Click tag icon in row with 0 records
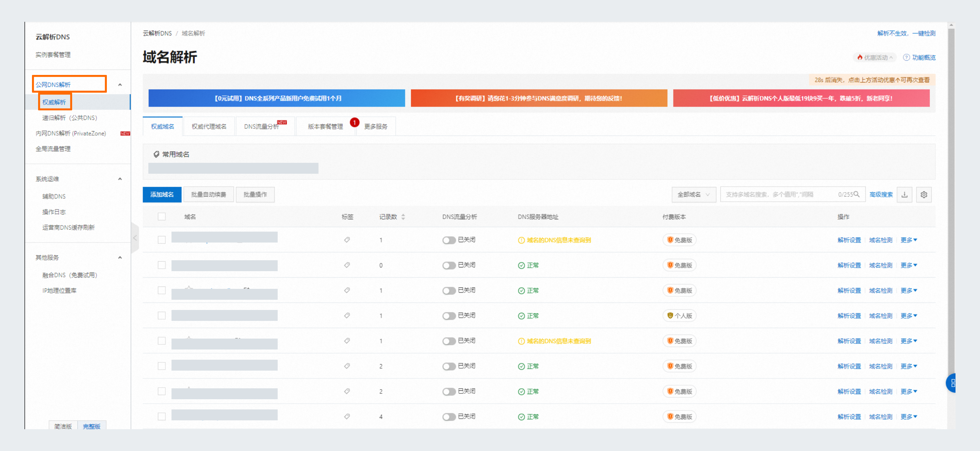 point(347,265)
